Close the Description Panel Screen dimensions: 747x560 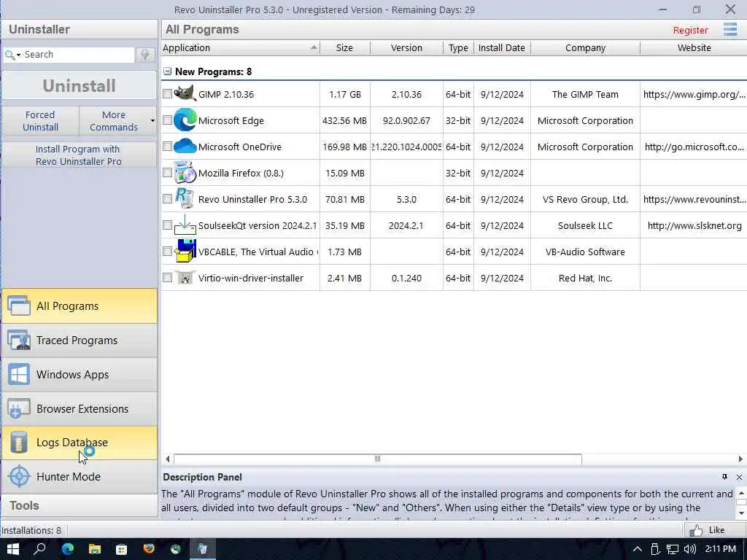pyautogui.click(x=739, y=477)
